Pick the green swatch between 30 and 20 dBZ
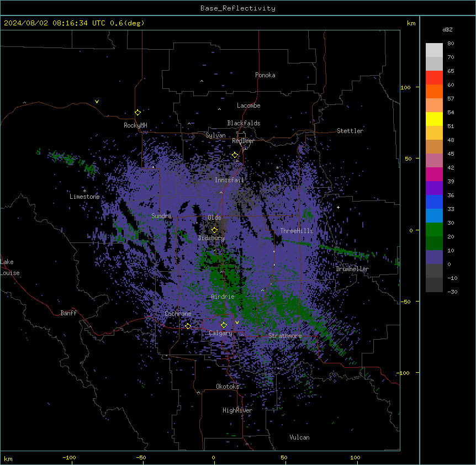Viewport: 476px width, 465px height. click(434, 230)
